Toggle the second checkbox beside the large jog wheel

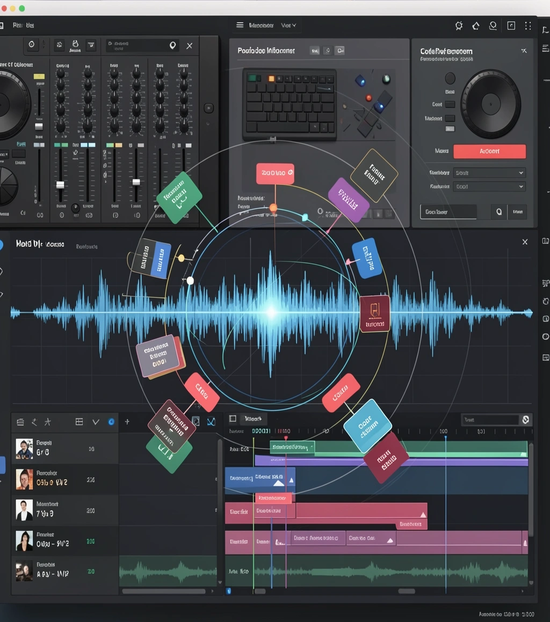pyautogui.click(x=450, y=118)
